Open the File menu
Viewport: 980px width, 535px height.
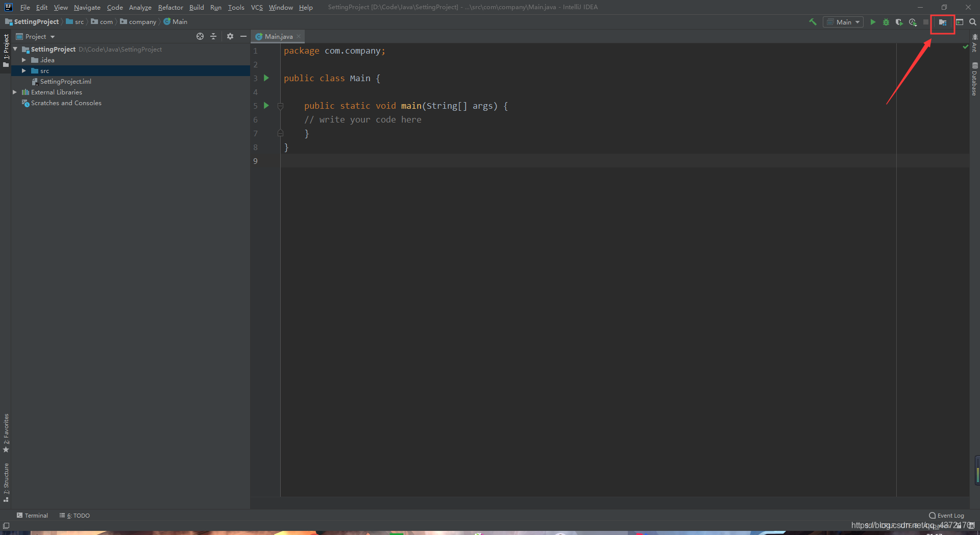(25, 7)
